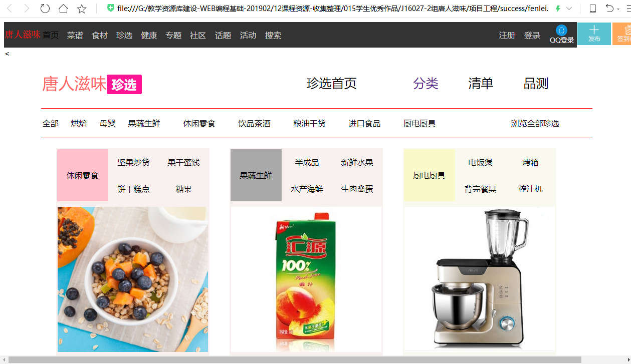Image resolution: width=631 pixels, height=364 pixels.
Task: Select the 分类 tab
Action: point(426,83)
